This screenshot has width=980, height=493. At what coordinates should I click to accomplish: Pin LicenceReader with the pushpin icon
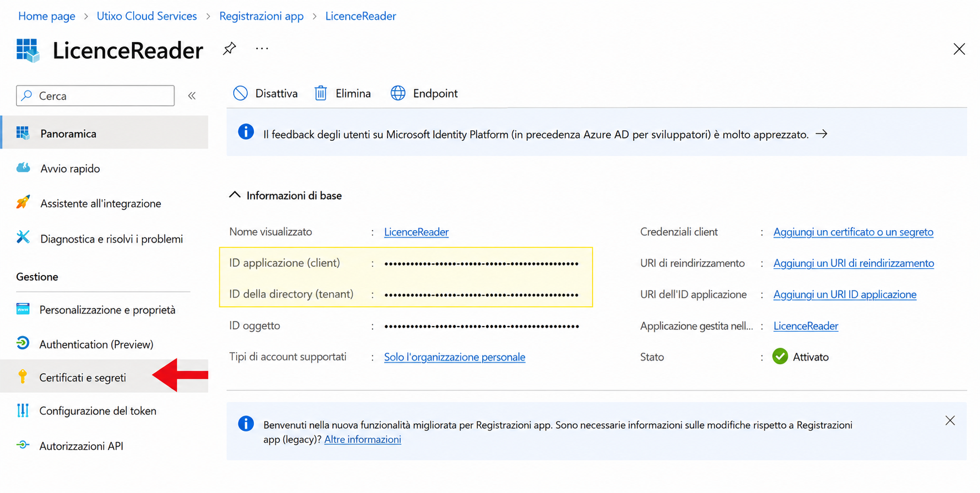coord(229,49)
